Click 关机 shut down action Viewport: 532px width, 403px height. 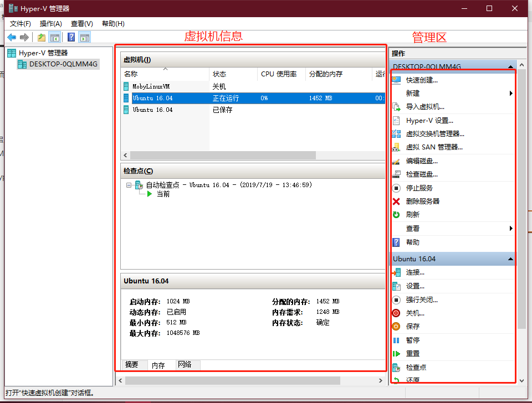tap(415, 313)
